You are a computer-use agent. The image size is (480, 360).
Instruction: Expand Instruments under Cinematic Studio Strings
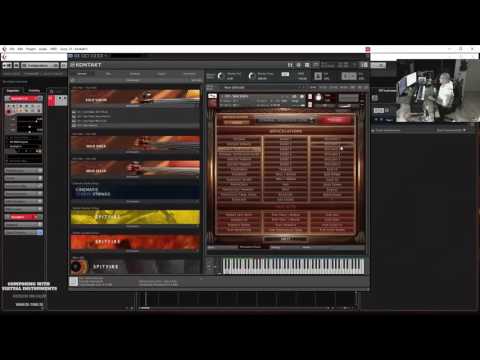coord(133,202)
